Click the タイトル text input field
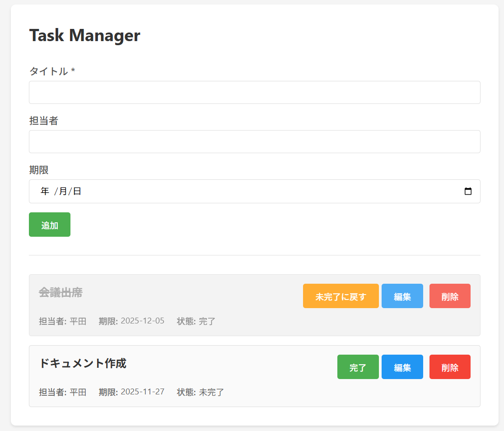The image size is (504, 431). tap(254, 93)
